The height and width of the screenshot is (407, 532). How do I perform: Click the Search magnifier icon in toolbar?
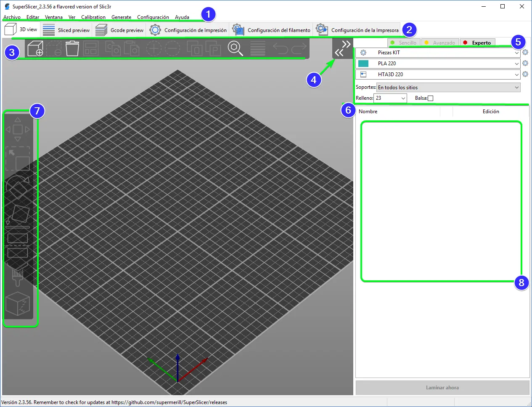click(x=235, y=48)
